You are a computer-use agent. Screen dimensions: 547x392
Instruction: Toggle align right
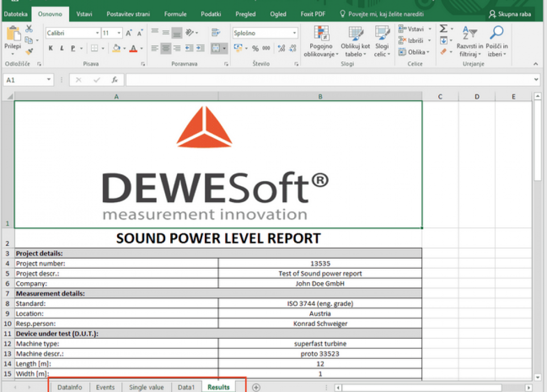177,48
